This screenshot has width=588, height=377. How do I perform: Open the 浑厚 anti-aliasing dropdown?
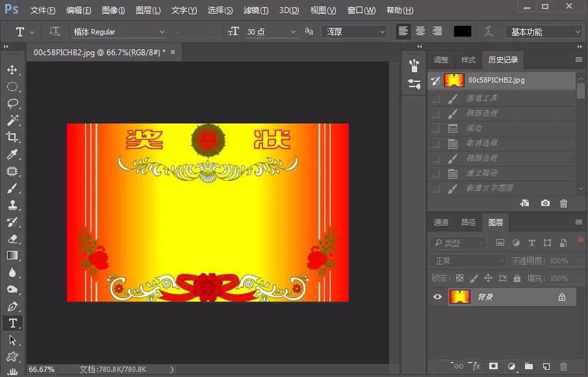coord(354,32)
